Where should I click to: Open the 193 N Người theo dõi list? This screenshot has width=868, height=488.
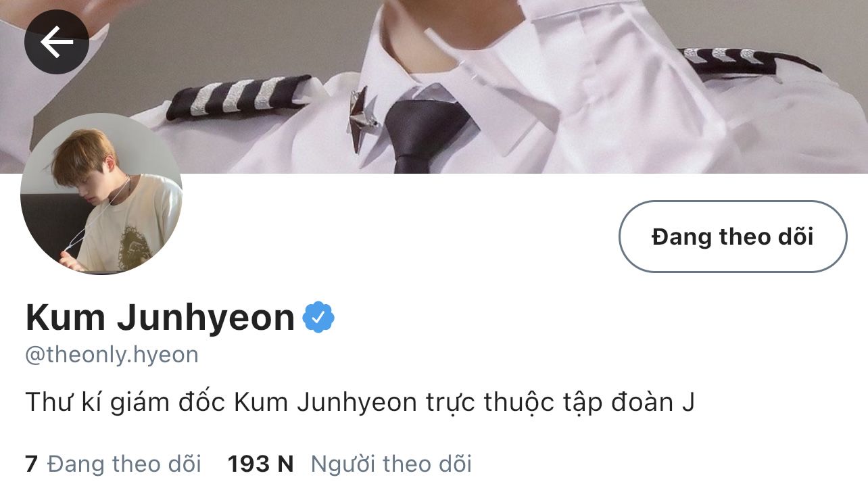tap(349, 464)
